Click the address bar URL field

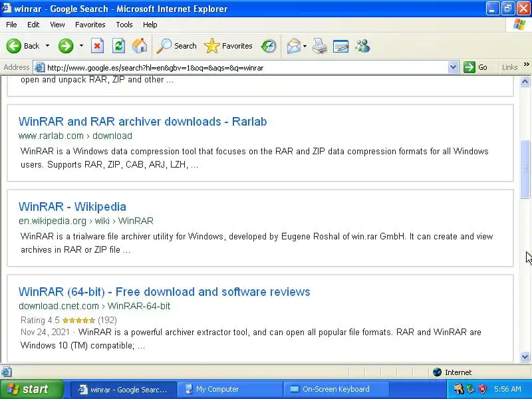(246, 68)
